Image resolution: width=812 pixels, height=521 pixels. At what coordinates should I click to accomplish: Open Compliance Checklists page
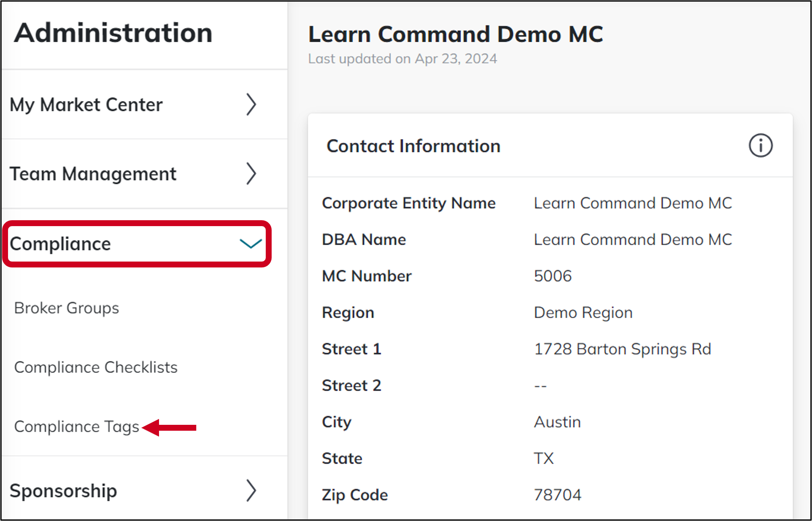click(x=96, y=367)
